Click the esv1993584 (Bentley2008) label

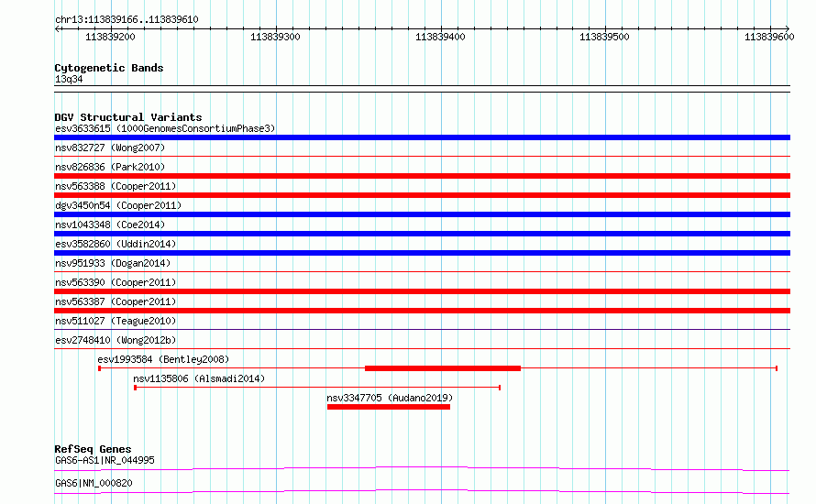point(163,359)
